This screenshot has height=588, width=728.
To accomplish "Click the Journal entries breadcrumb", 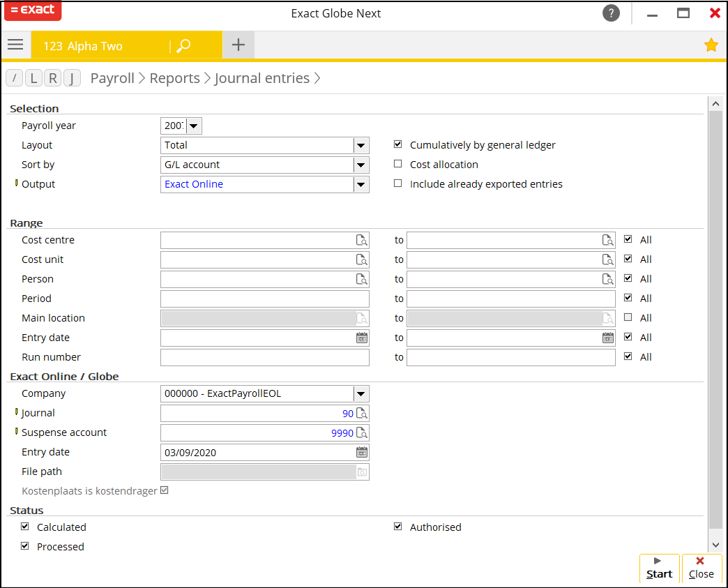I will click(262, 78).
